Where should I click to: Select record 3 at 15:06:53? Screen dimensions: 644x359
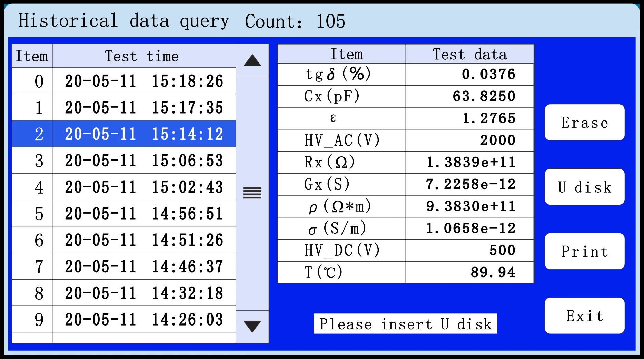pos(124,161)
